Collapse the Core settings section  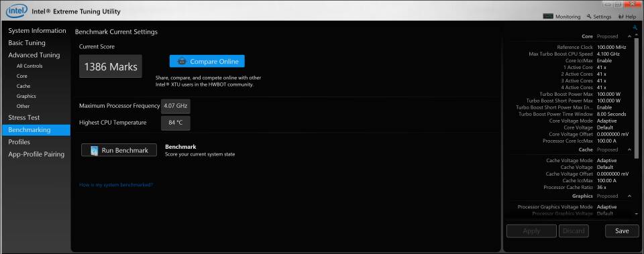pyautogui.click(x=629, y=36)
